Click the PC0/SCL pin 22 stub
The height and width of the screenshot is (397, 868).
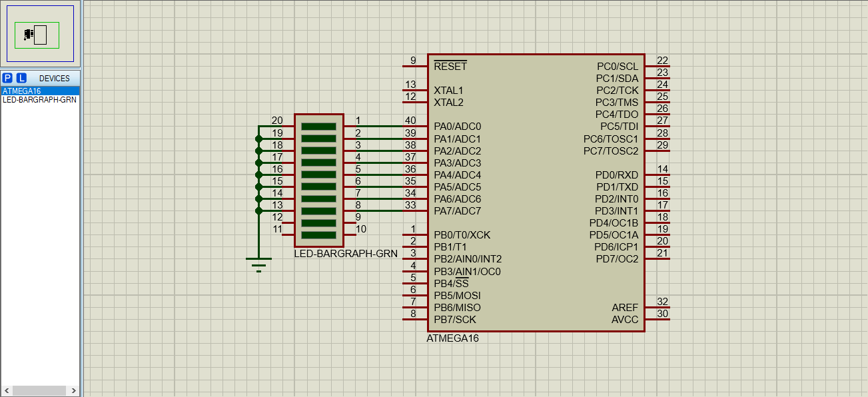657,66
